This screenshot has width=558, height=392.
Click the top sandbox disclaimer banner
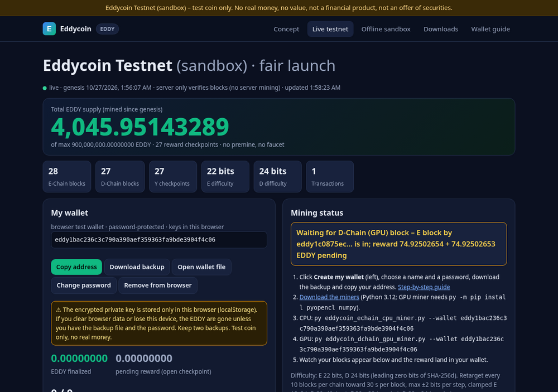pos(279,8)
